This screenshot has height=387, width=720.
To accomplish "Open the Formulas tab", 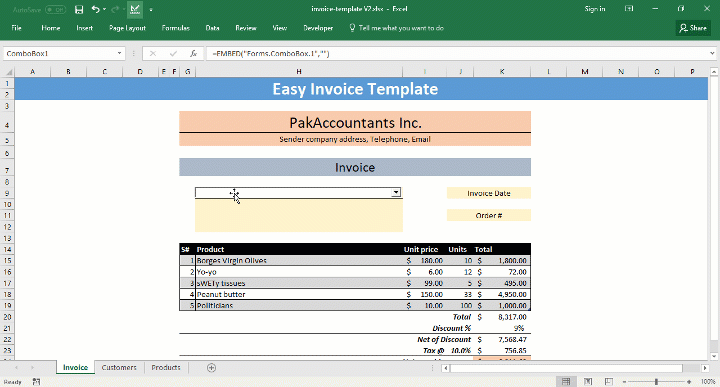I will (x=175, y=28).
